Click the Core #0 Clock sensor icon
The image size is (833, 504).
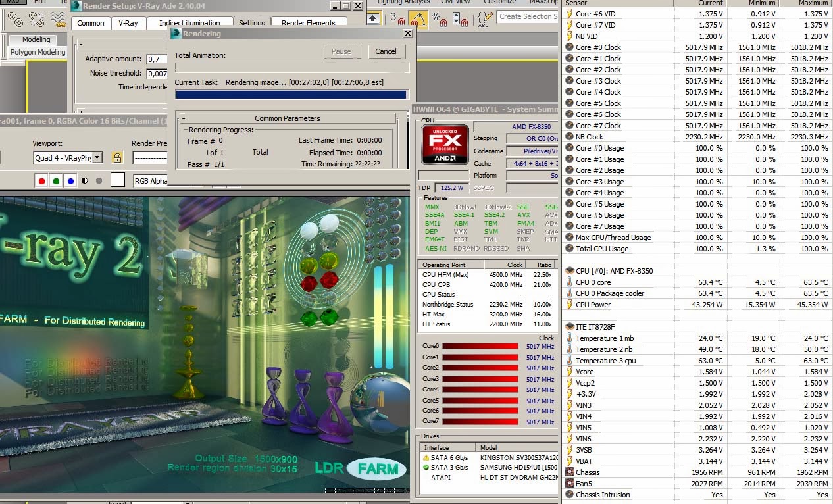point(570,47)
